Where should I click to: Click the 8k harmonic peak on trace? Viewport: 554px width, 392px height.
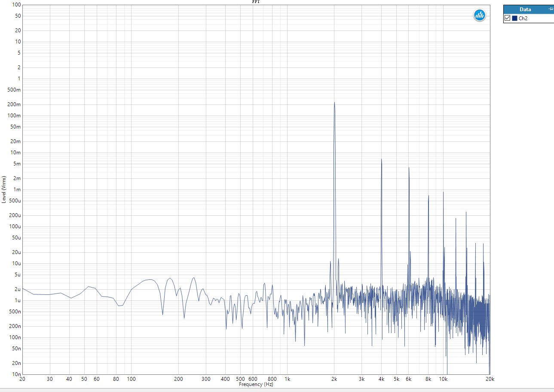(x=429, y=196)
